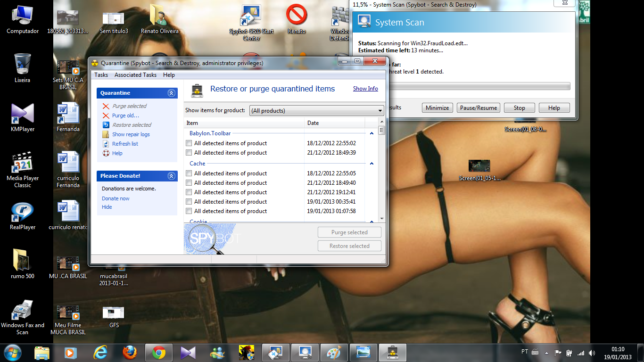Check the Cache item dated 21/12/2012 19:12:41
This screenshot has width=644, height=362.
pyautogui.click(x=189, y=192)
